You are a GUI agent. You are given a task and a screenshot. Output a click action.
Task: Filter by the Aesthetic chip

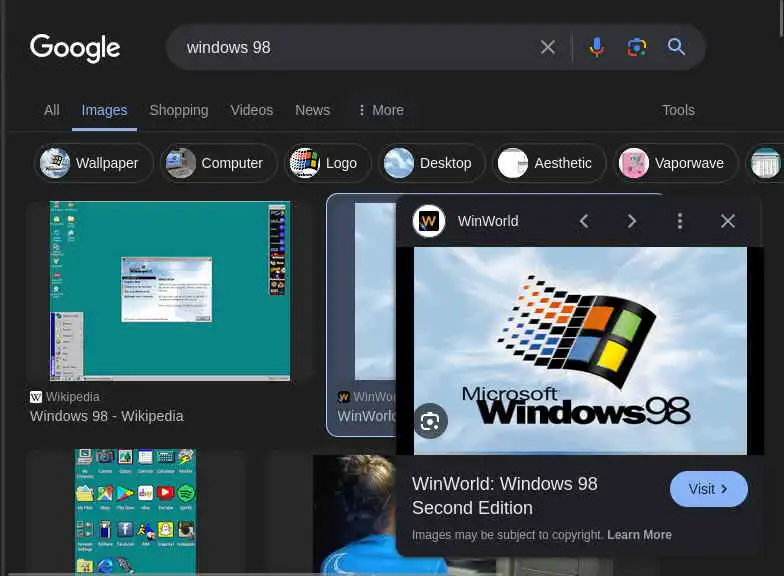coord(549,163)
